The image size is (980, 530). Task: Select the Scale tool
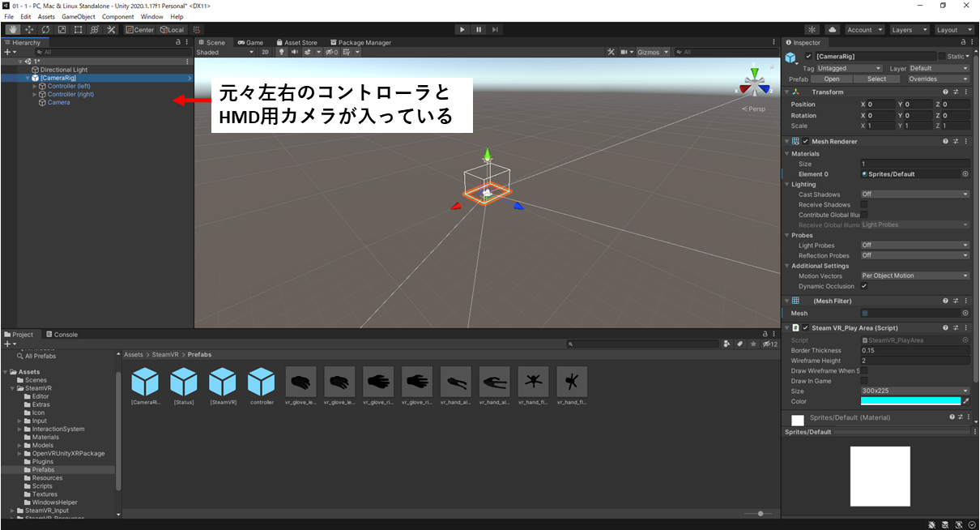pyautogui.click(x=62, y=28)
